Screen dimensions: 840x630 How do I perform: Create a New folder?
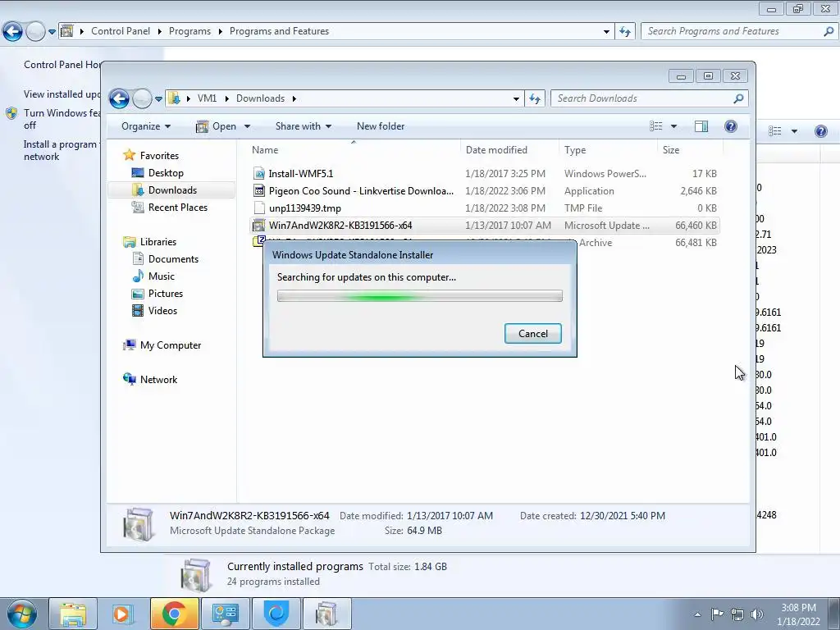(381, 126)
